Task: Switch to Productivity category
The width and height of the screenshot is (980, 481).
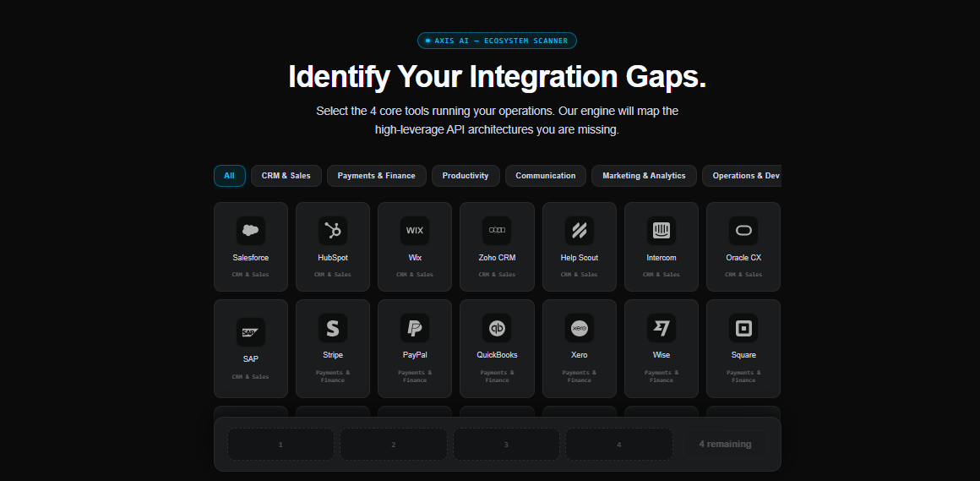Action: (x=465, y=176)
